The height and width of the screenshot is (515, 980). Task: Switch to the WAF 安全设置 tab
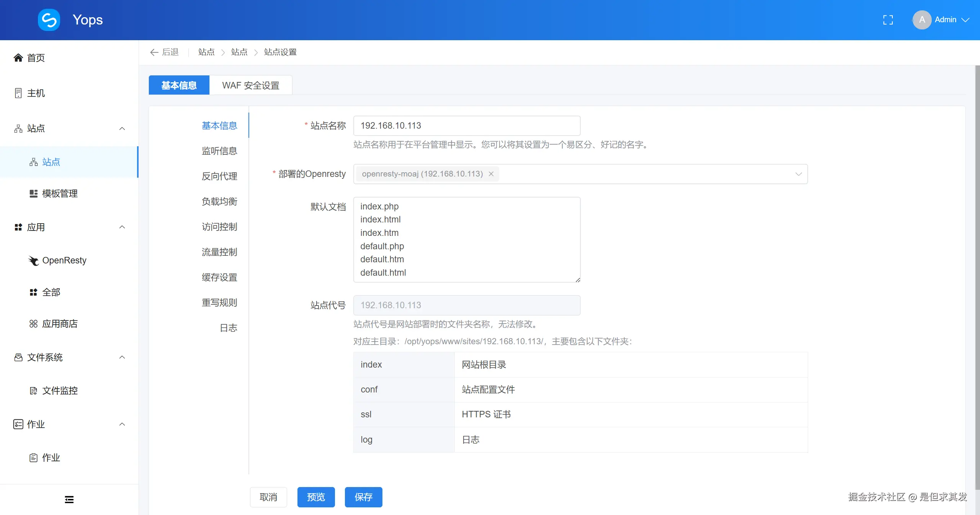pos(251,85)
